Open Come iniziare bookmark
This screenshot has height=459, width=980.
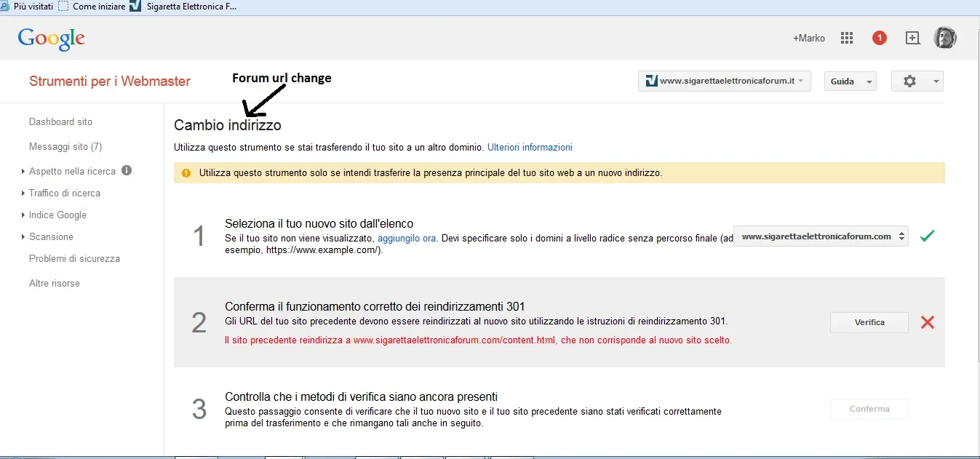pos(91,7)
